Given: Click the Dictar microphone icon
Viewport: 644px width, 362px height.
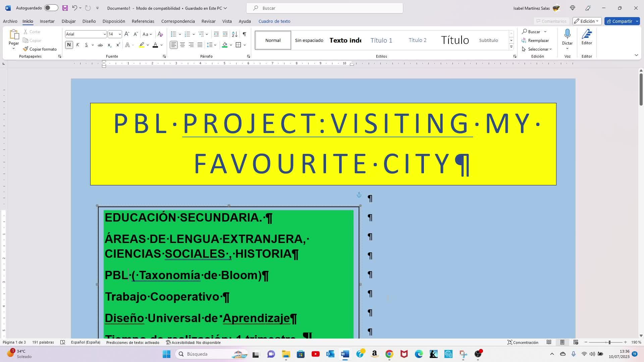Looking at the screenshot, I should [x=567, y=34].
